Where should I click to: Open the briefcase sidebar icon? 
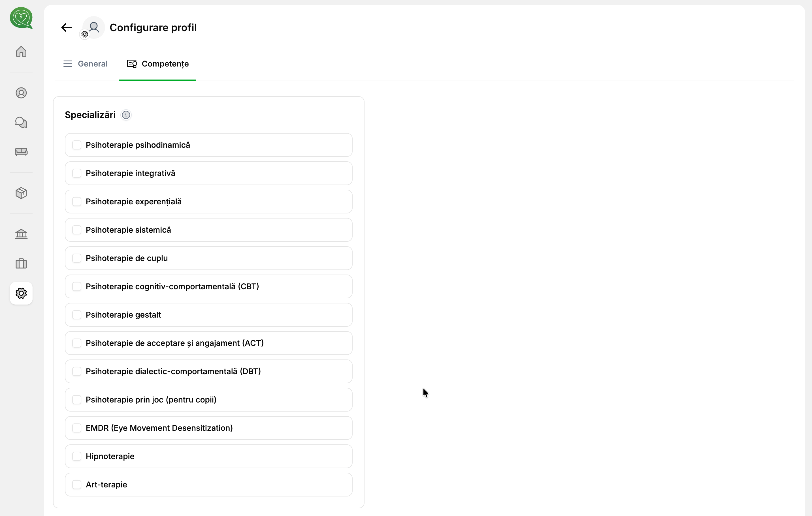[x=21, y=264]
